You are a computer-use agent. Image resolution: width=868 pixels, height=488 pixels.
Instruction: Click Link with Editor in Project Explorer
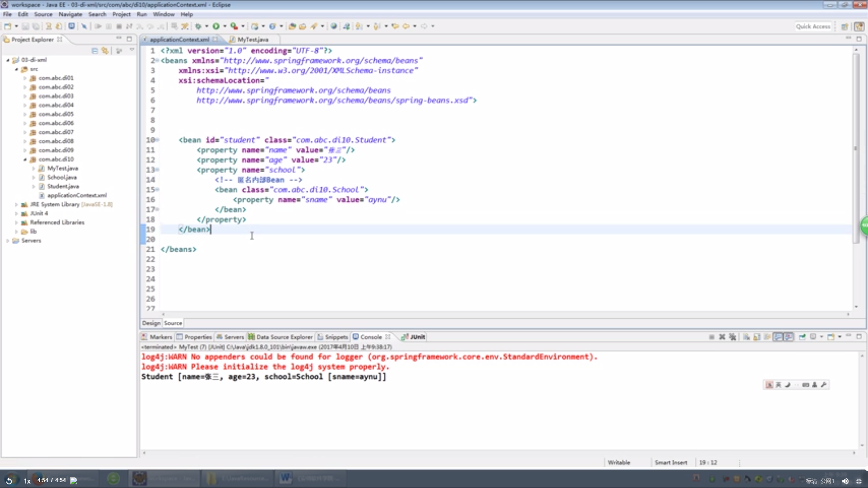[x=105, y=51]
